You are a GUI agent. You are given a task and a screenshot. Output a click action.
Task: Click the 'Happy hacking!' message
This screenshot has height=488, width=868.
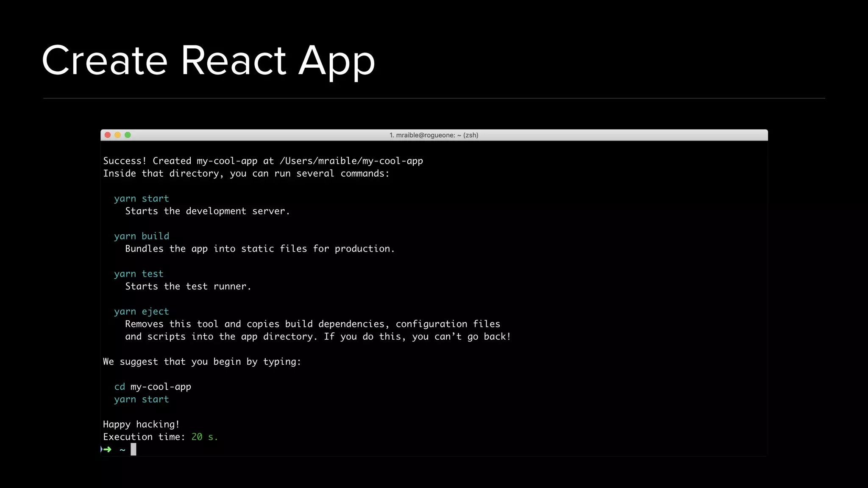point(141,424)
